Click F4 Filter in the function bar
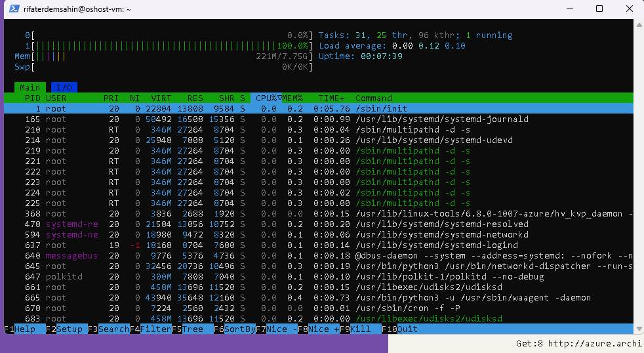The height and width of the screenshot is (353, 644). (151, 329)
